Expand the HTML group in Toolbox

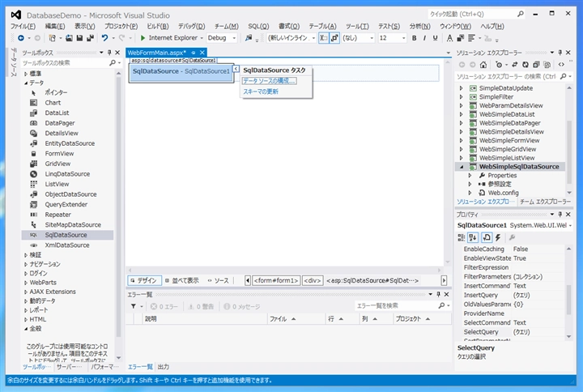pos(26,319)
